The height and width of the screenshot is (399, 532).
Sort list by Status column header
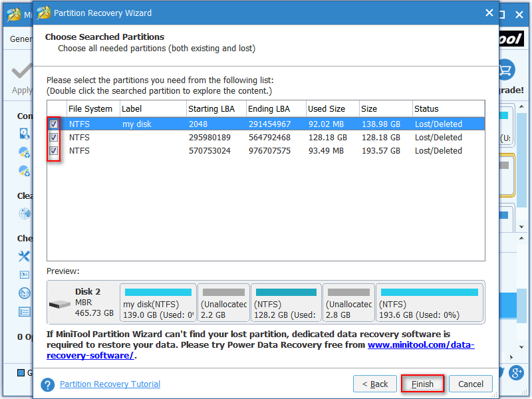448,109
